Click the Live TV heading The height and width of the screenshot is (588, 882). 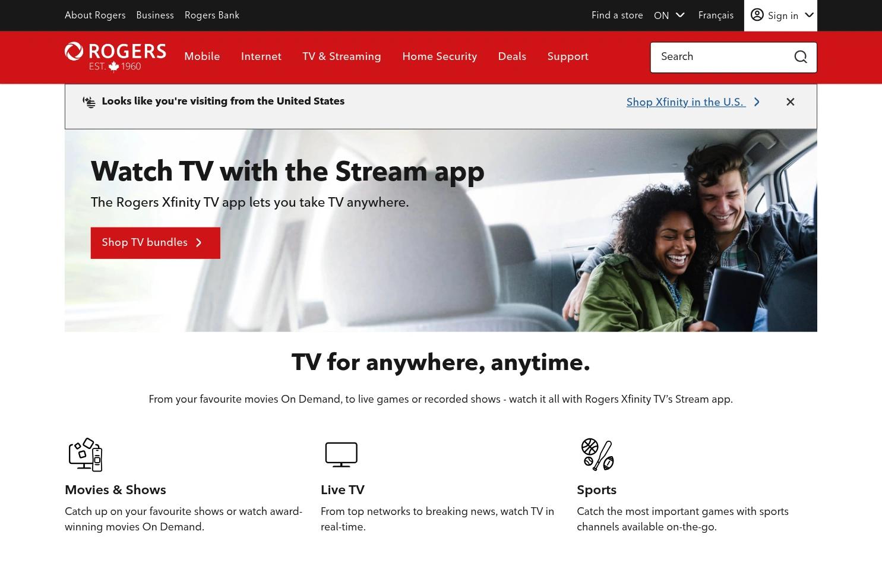point(343,490)
